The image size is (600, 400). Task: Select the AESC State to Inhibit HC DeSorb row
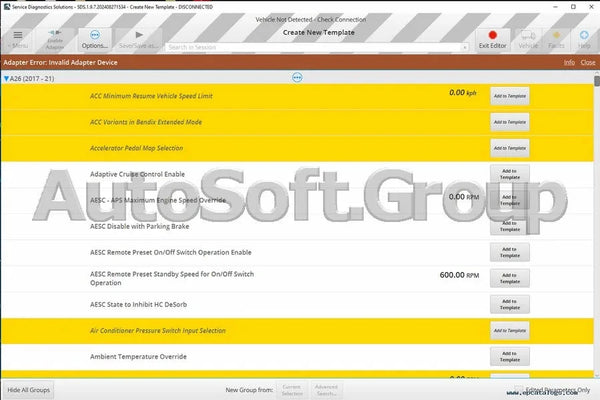[297, 305]
